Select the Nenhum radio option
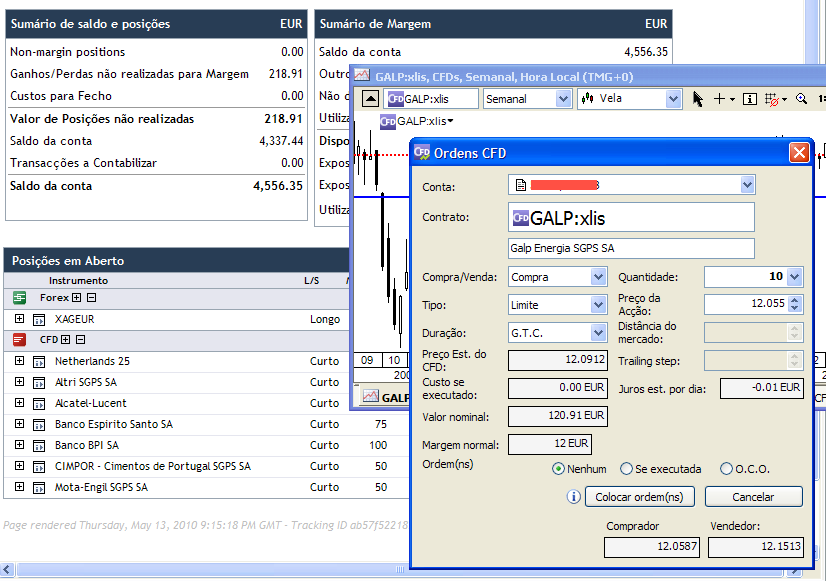 tap(558, 469)
